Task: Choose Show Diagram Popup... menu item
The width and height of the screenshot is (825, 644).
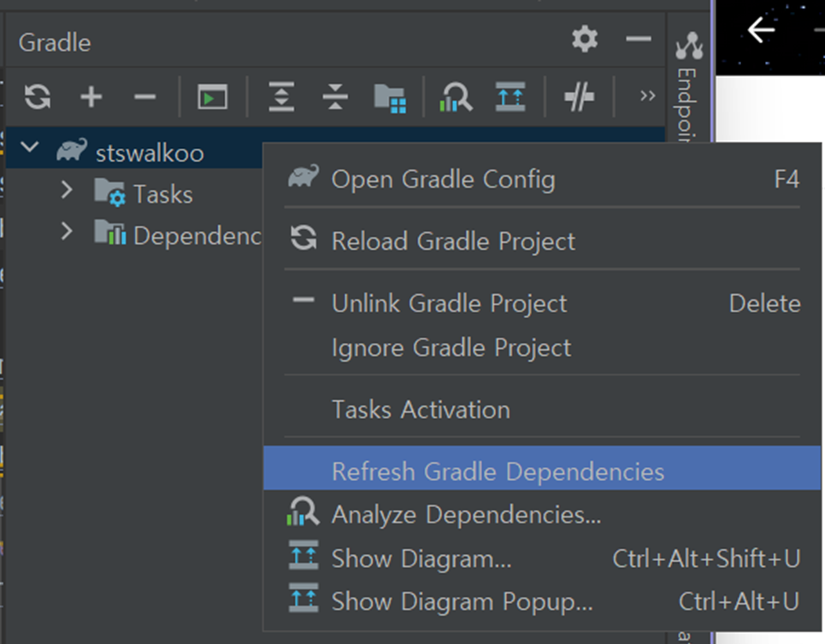Action: [542, 601]
